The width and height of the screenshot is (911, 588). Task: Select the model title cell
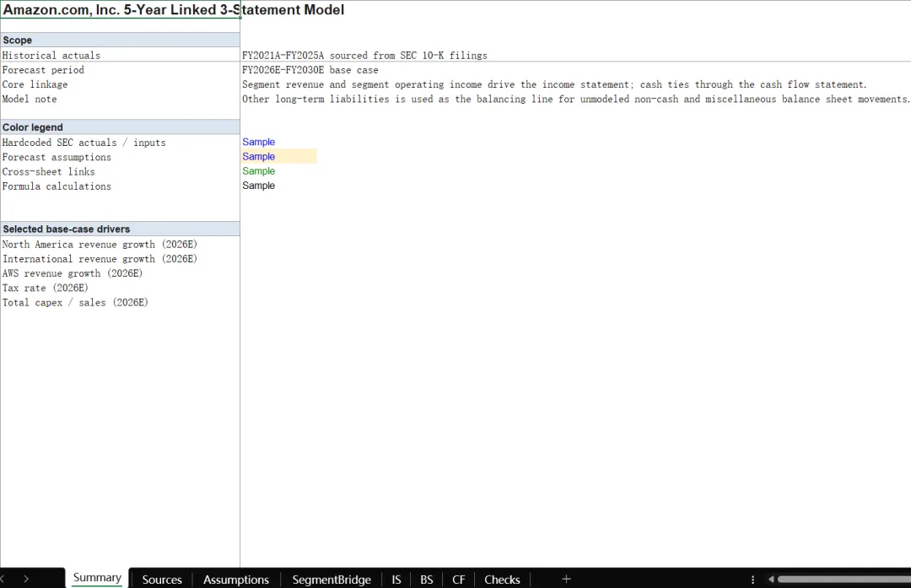point(121,10)
